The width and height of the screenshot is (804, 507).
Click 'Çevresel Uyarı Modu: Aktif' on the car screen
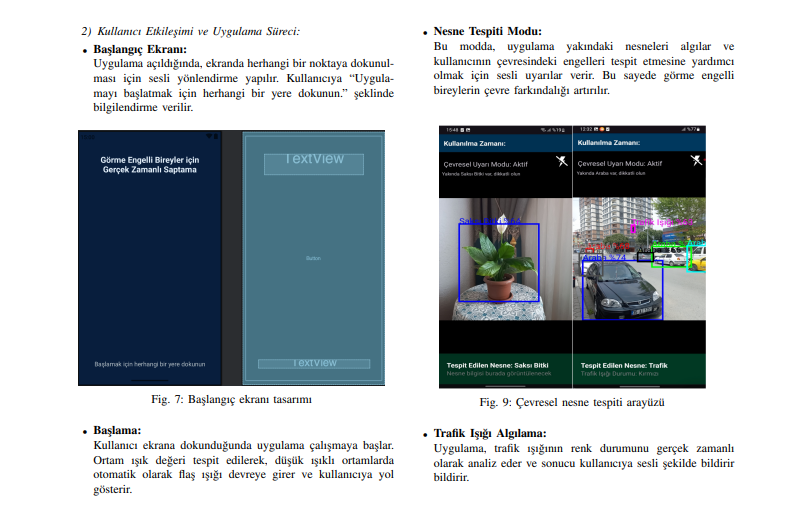[620, 164]
